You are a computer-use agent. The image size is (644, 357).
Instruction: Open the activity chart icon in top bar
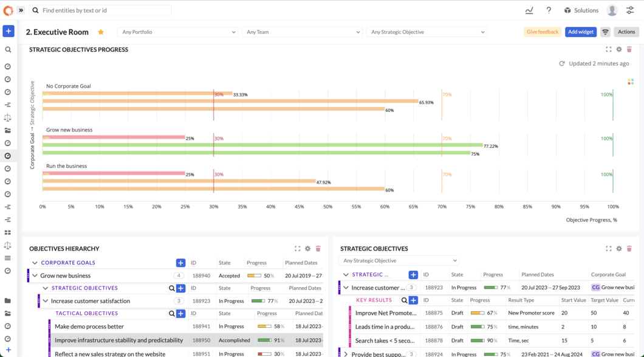coord(529,10)
